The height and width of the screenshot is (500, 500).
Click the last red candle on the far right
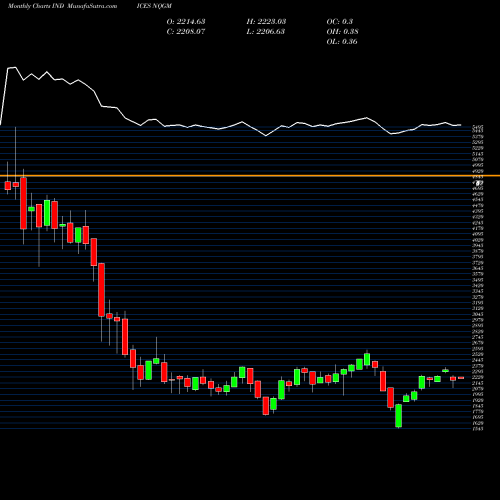pos(461,378)
